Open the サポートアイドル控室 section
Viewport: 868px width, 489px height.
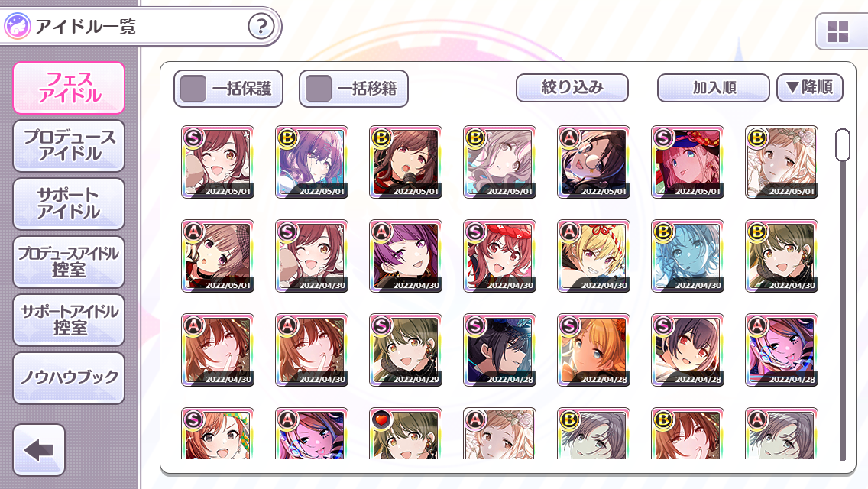tap(69, 320)
